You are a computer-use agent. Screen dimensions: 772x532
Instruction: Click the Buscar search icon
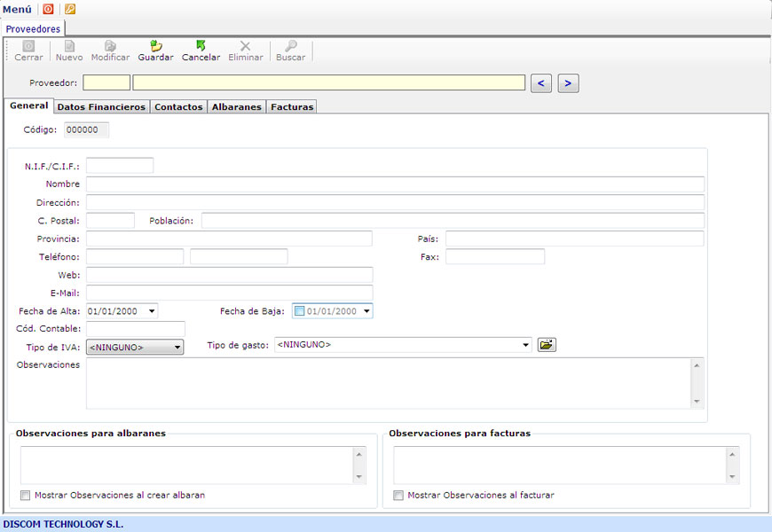coord(290,46)
